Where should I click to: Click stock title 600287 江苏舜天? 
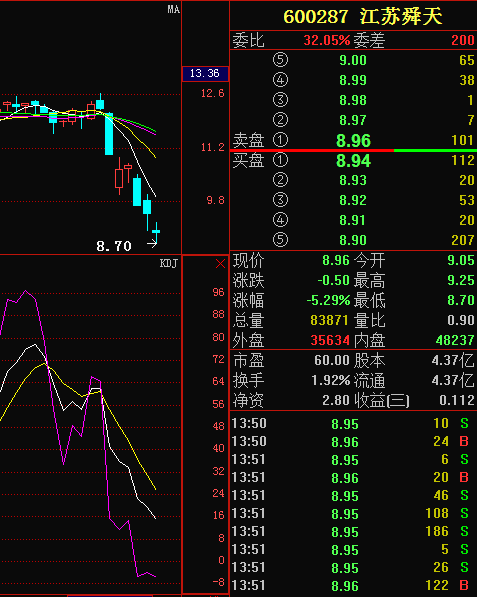click(x=362, y=16)
